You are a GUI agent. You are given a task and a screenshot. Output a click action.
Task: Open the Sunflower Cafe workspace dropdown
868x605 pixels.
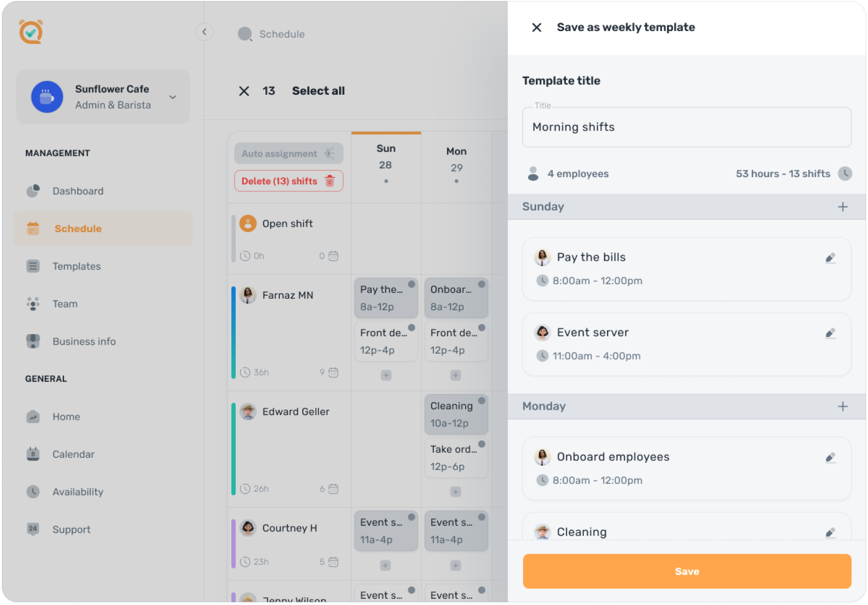[x=172, y=97]
